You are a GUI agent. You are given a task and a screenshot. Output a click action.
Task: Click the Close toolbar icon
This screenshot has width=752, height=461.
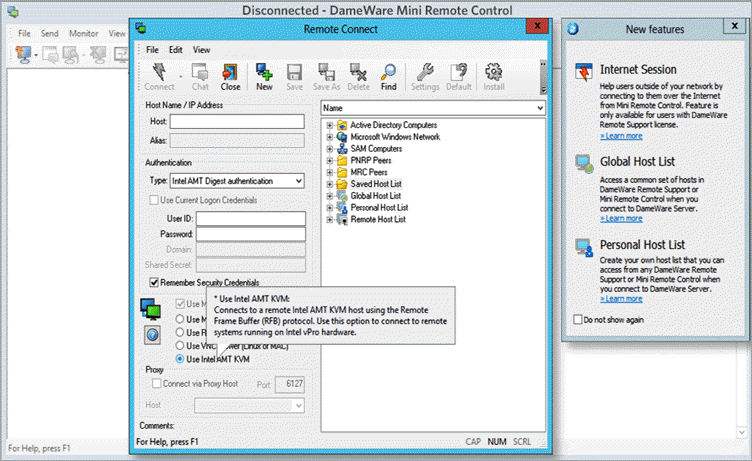[230, 76]
